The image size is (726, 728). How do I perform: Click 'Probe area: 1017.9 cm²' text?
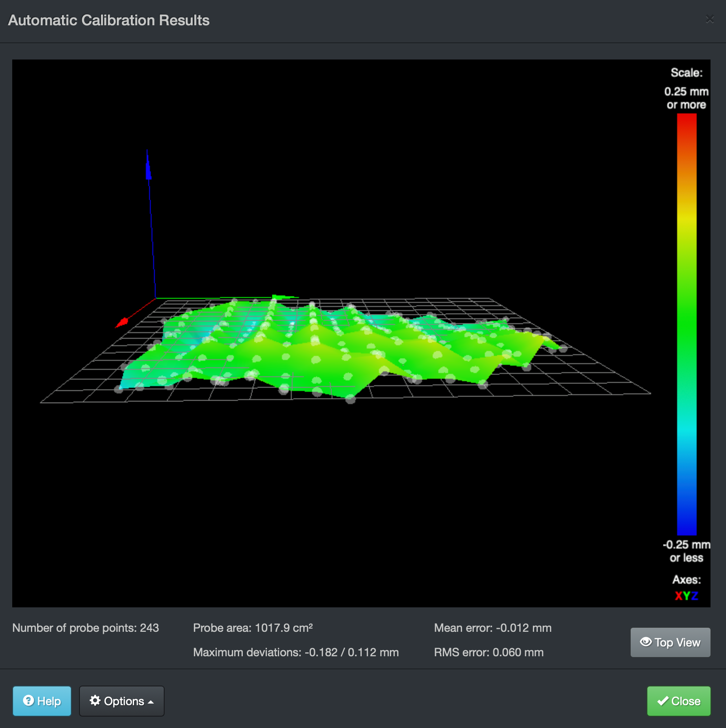[x=253, y=628]
